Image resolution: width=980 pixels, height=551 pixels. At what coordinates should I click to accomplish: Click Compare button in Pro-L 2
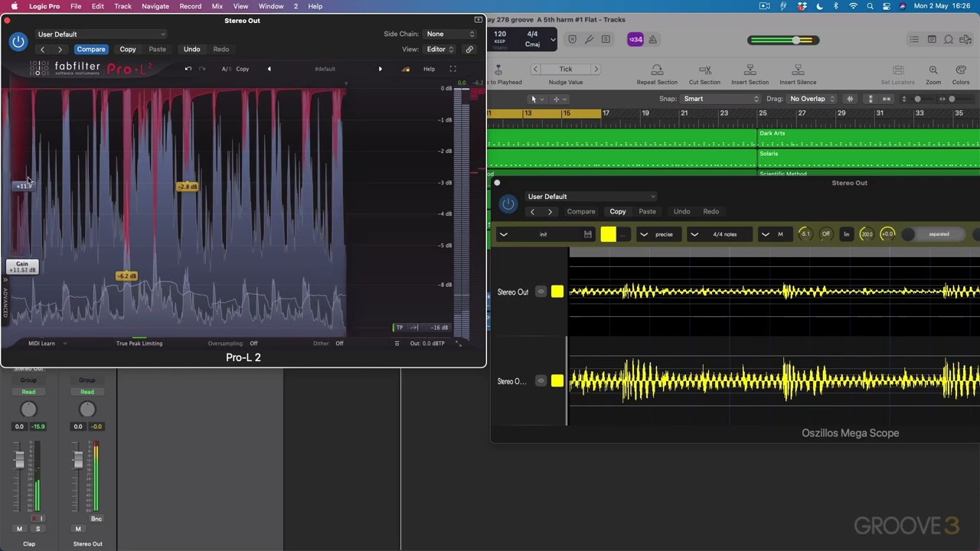click(90, 49)
